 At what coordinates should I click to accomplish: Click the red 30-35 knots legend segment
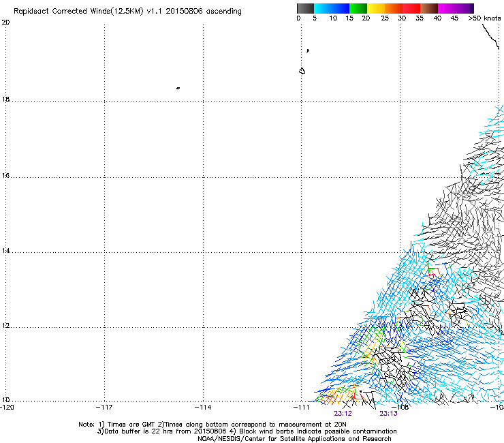(x=411, y=8)
